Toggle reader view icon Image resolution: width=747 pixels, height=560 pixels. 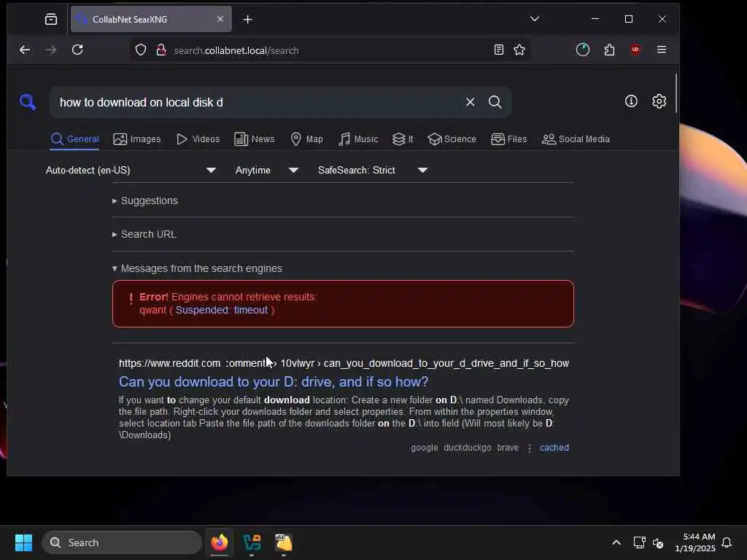[499, 50]
